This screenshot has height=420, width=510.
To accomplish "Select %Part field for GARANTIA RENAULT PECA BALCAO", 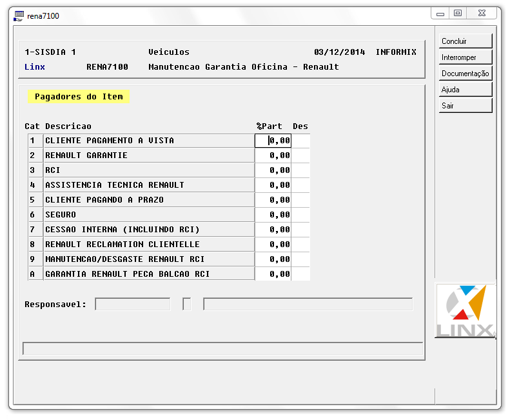I will tap(273, 274).
